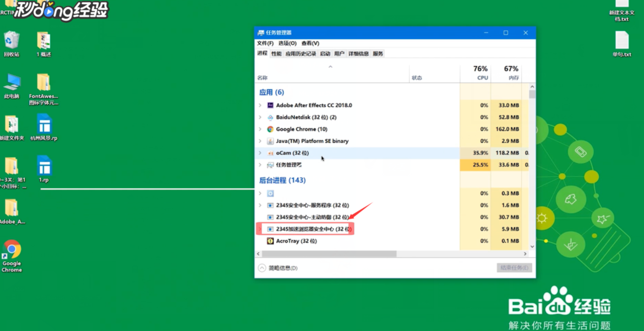Click the 162.0 MB memory value for Chrome
The width and height of the screenshot is (644, 331).
(507, 129)
